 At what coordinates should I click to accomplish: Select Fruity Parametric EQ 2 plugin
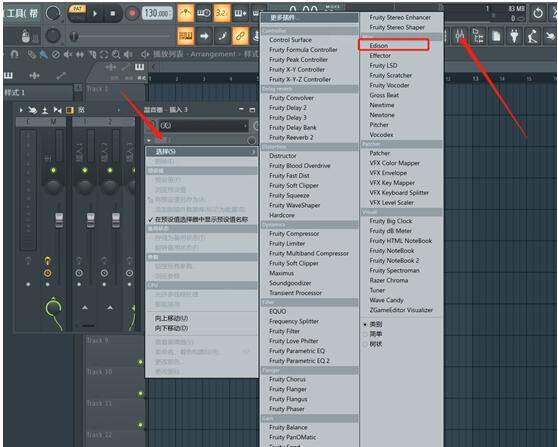[299, 361]
